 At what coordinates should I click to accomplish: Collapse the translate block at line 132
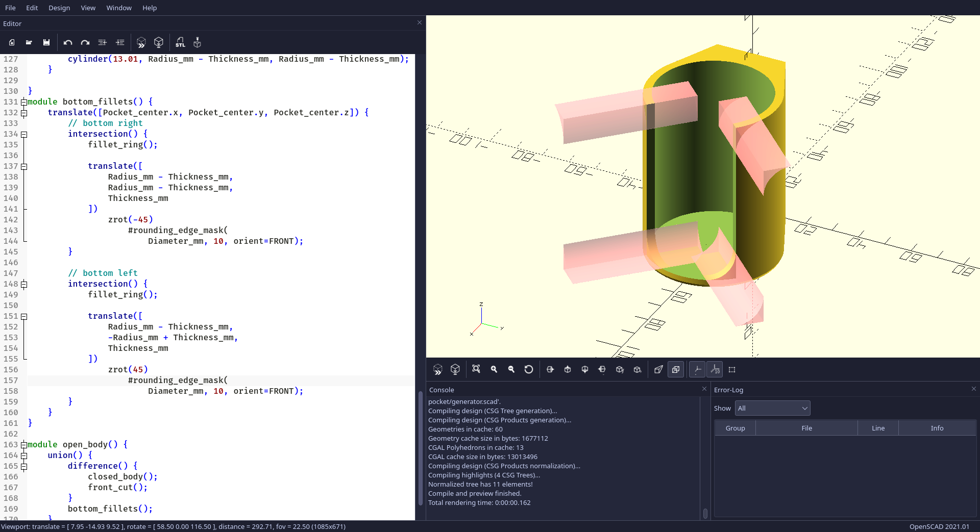pyautogui.click(x=24, y=113)
